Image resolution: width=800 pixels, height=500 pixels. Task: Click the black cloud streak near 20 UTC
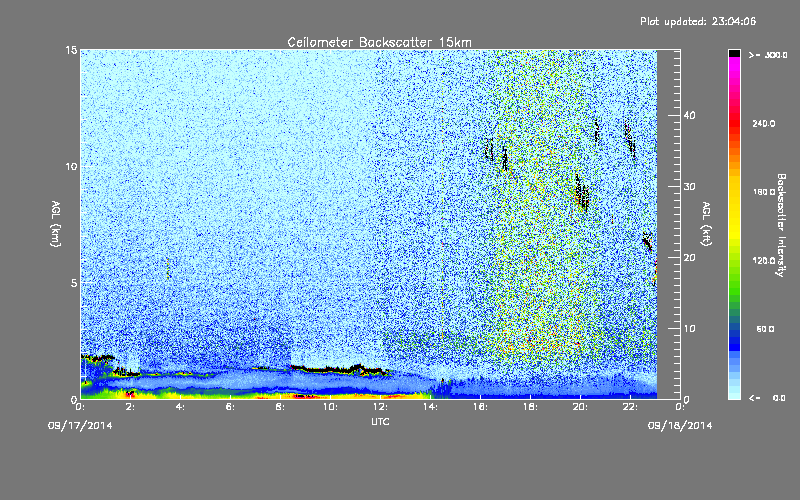pyautogui.click(x=582, y=193)
